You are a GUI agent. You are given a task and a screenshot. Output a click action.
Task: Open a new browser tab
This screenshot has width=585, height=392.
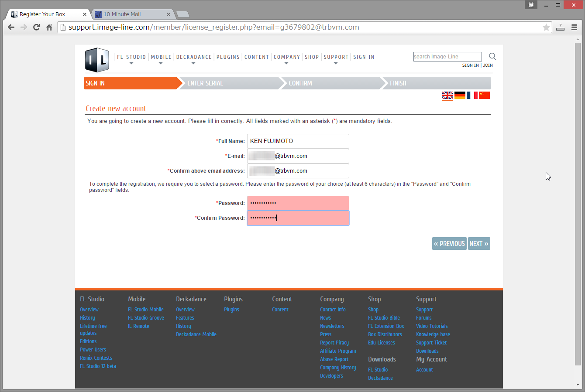(182, 14)
